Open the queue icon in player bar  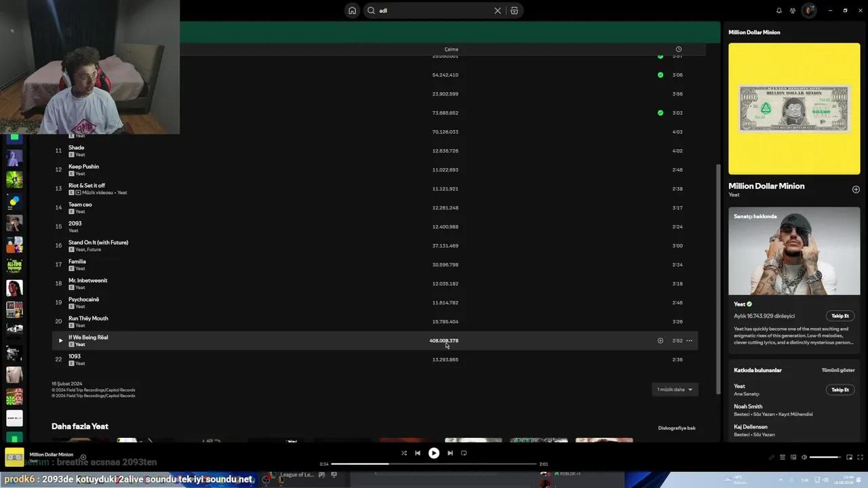782,457
